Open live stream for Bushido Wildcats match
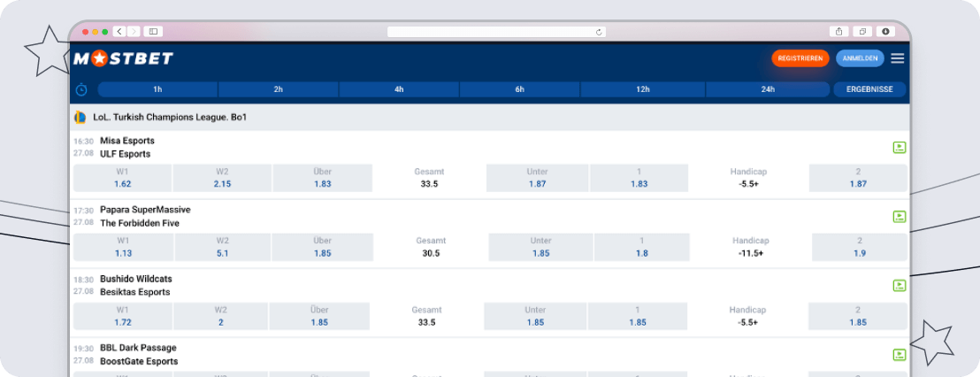The height and width of the screenshot is (377, 980). click(899, 286)
